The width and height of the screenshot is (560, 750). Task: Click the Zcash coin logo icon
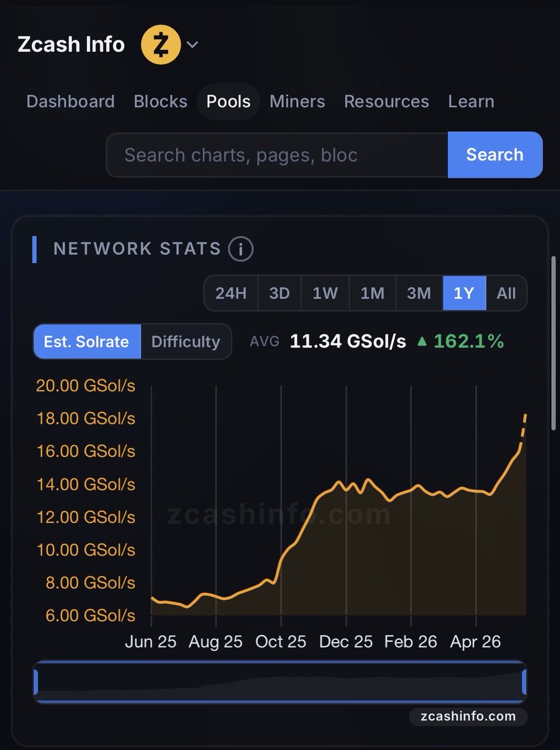[161, 45]
